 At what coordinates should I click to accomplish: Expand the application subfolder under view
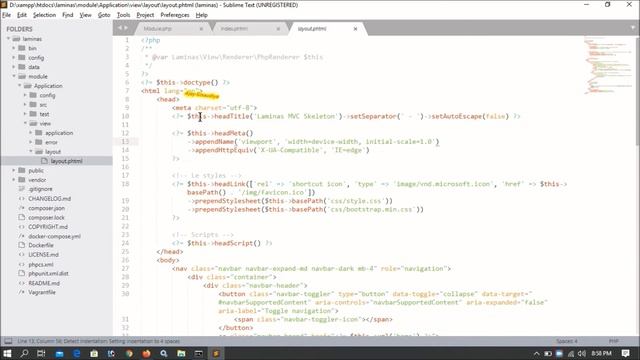click(x=31, y=133)
